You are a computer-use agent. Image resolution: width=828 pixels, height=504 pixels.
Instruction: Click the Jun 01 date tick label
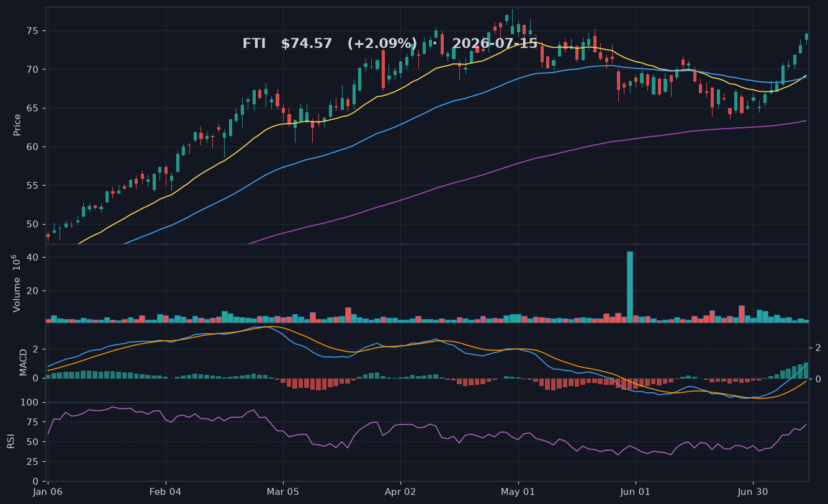pos(636,492)
